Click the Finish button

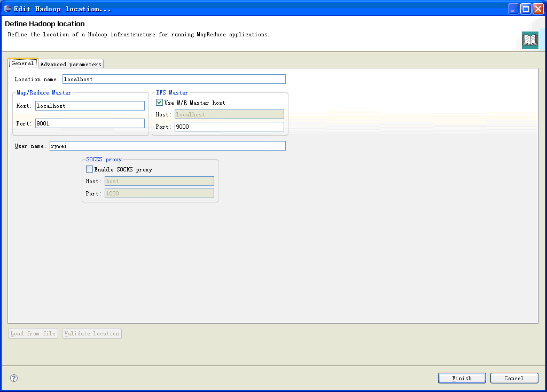coord(462,378)
